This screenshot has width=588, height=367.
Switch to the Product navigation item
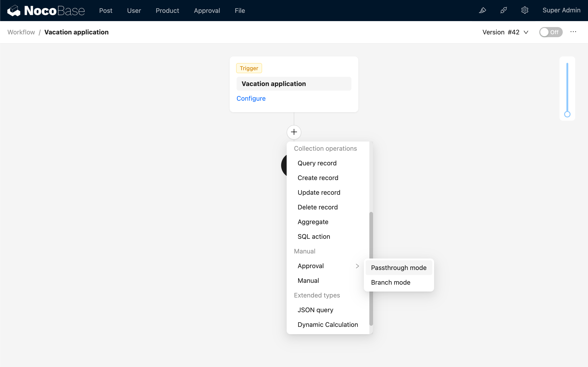click(167, 11)
